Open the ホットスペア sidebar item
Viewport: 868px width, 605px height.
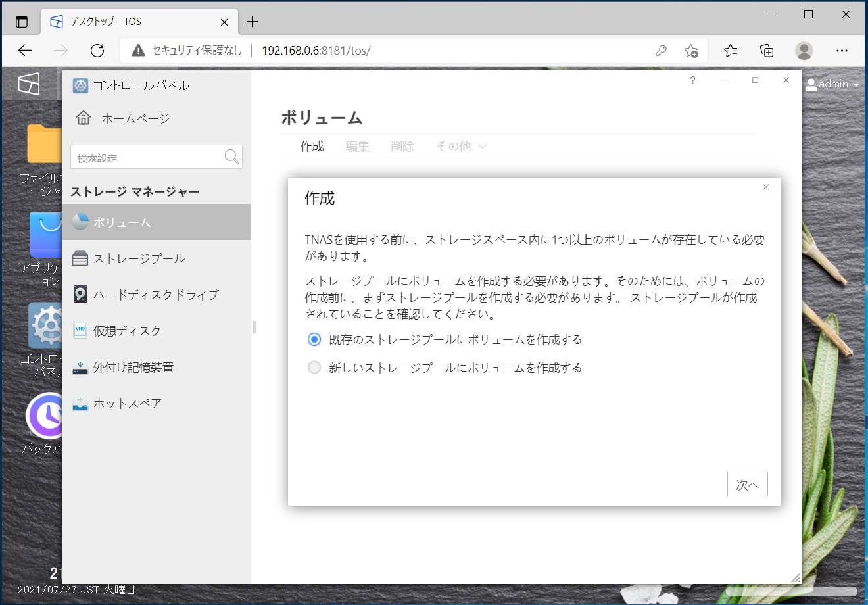[x=157, y=403]
